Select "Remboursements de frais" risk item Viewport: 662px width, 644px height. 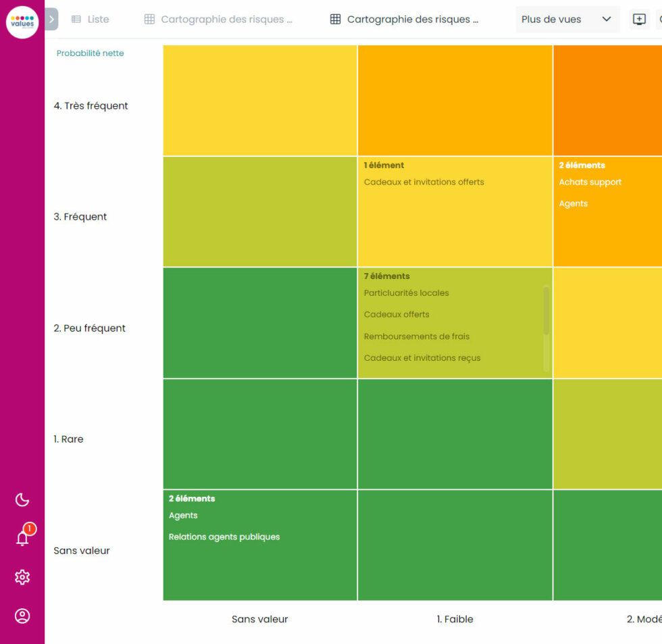point(417,336)
